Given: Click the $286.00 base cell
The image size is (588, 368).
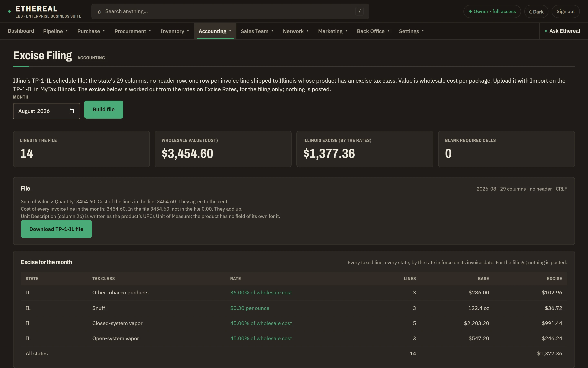Looking at the screenshot, I should 479,293.
